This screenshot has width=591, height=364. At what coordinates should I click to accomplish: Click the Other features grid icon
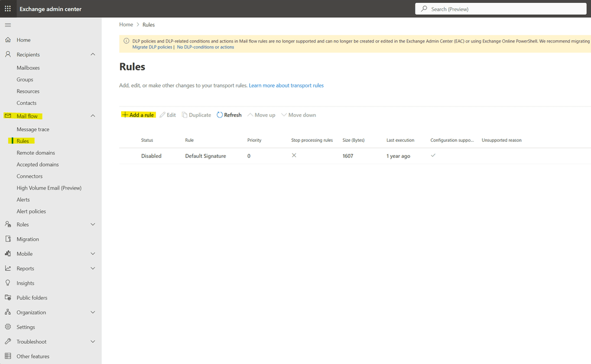tap(8, 356)
